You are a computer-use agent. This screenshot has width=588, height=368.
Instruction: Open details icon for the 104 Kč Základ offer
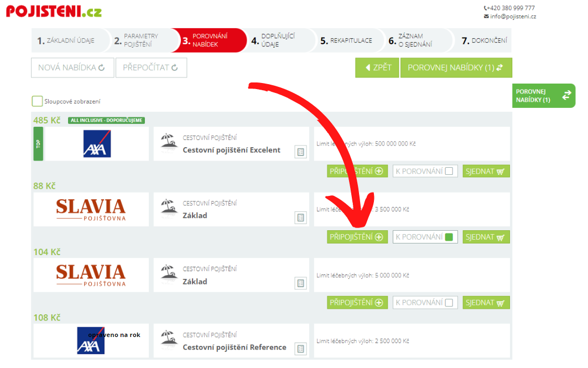[x=301, y=283]
